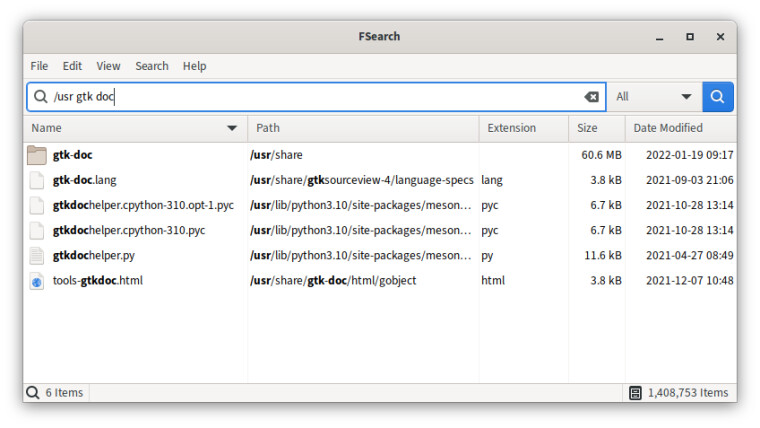The width and height of the screenshot is (760, 428).
Task: Sort by Date Modified column header
Action: pyautogui.click(x=681, y=128)
